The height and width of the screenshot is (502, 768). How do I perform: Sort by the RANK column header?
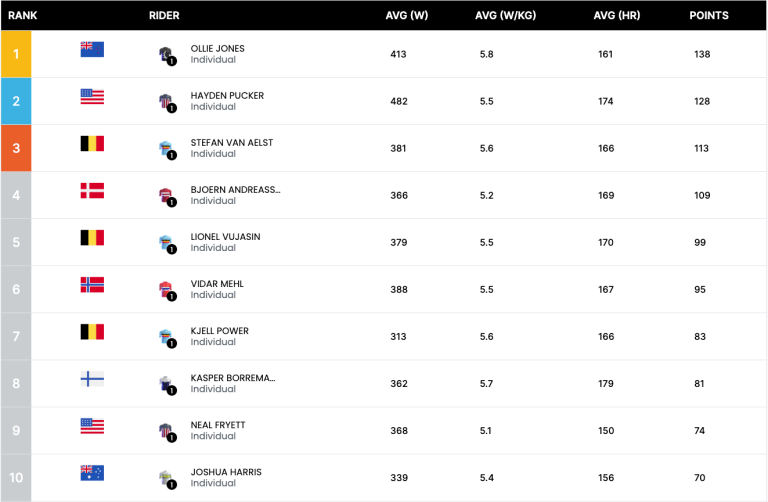(x=23, y=16)
